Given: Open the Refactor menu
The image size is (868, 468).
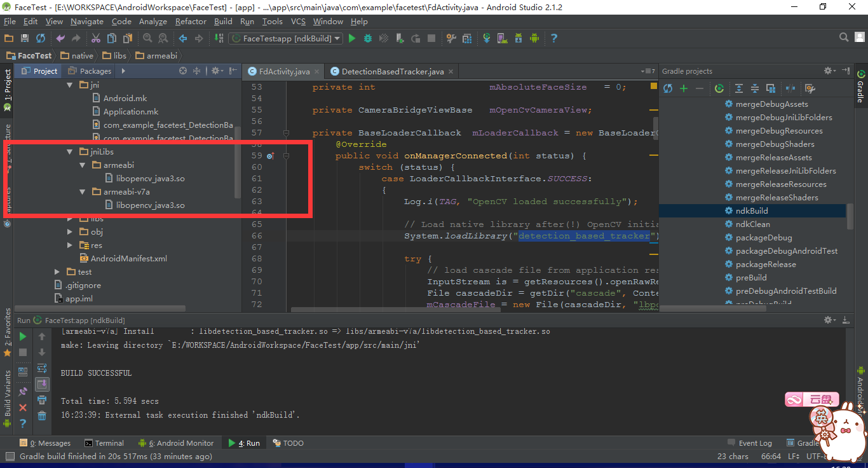Looking at the screenshot, I should click(191, 22).
